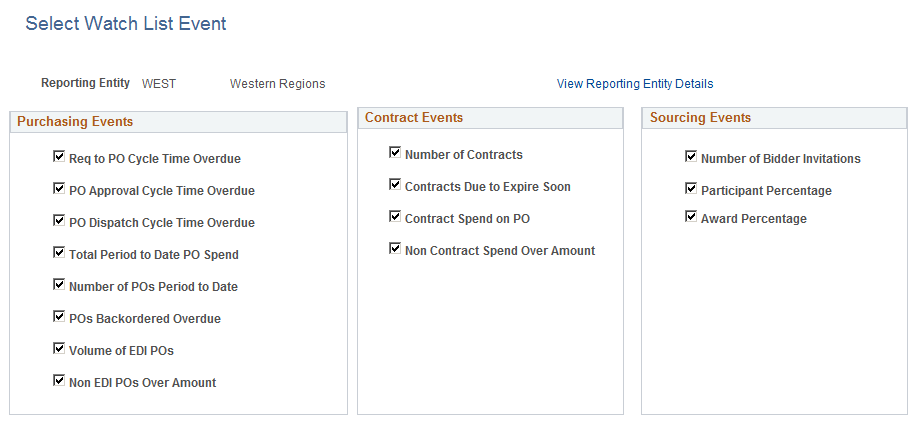The height and width of the screenshot is (426, 924).
Task: Uncheck Number of Contracts event
Action: (x=395, y=153)
